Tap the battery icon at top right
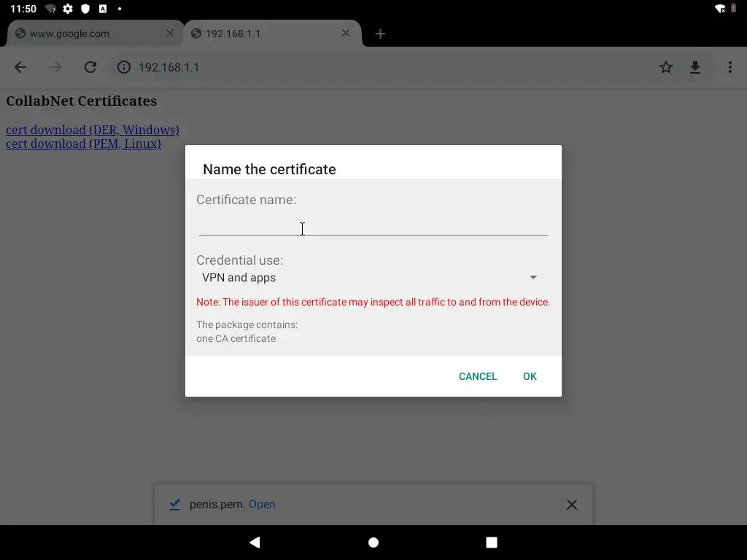 pos(734,8)
